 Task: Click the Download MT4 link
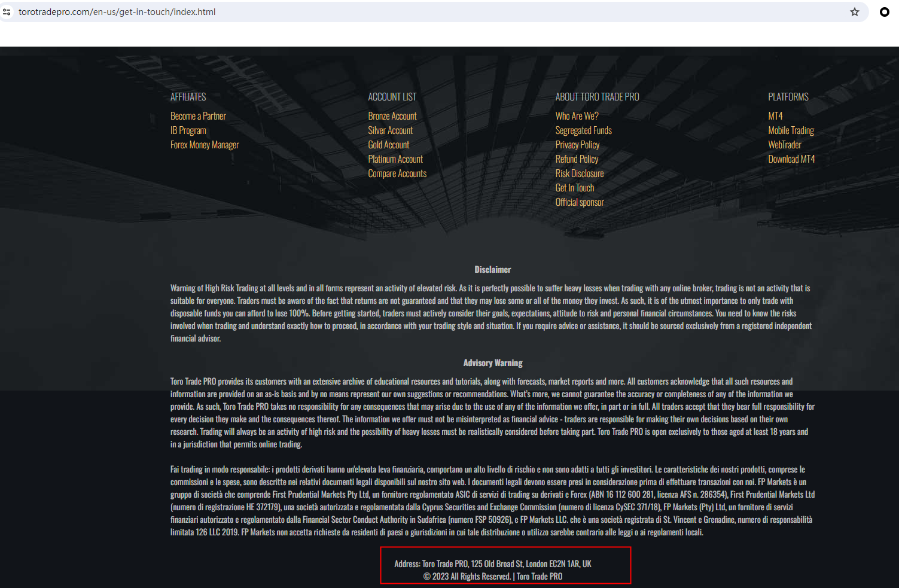[792, 159]
